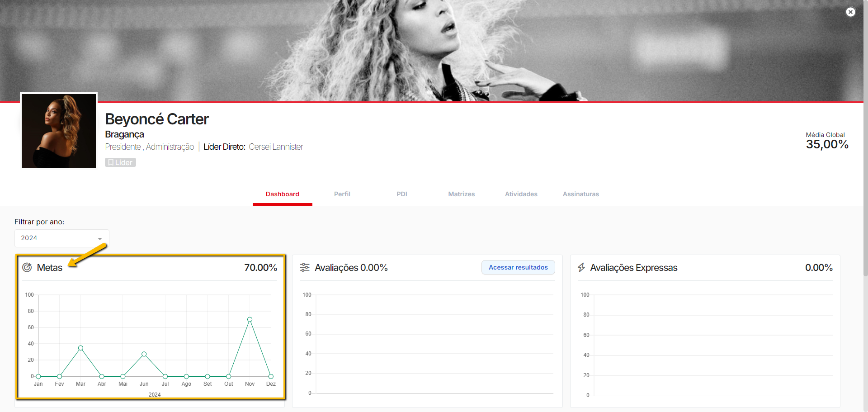Image resolution: width=868 pixels, height=412 pixels.
Task: Click the Metas 70.00% value
Action: [x=261, y=268]
